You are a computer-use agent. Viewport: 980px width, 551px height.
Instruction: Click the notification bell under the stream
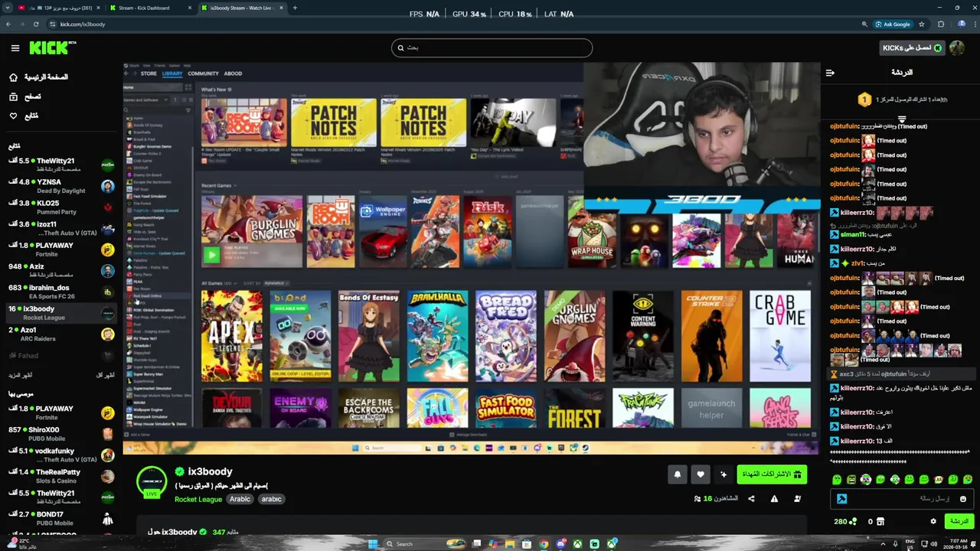point(677,474)
